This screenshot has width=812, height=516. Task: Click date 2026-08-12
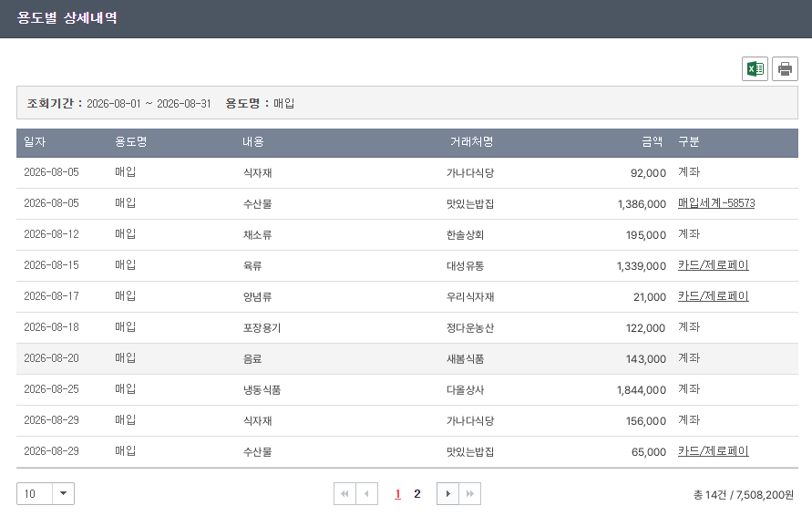(51, 234)
